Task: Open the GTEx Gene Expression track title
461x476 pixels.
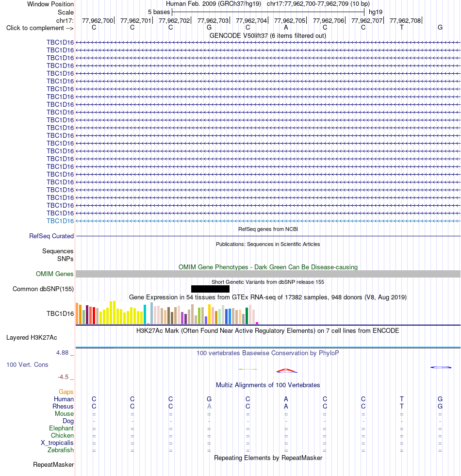Action: click(268, 297)
